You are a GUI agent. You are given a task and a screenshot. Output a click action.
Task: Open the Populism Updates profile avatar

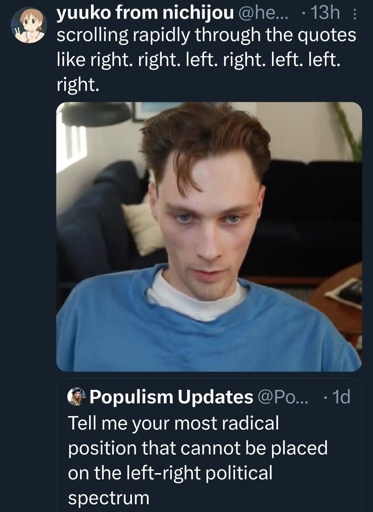coord(77,397)
